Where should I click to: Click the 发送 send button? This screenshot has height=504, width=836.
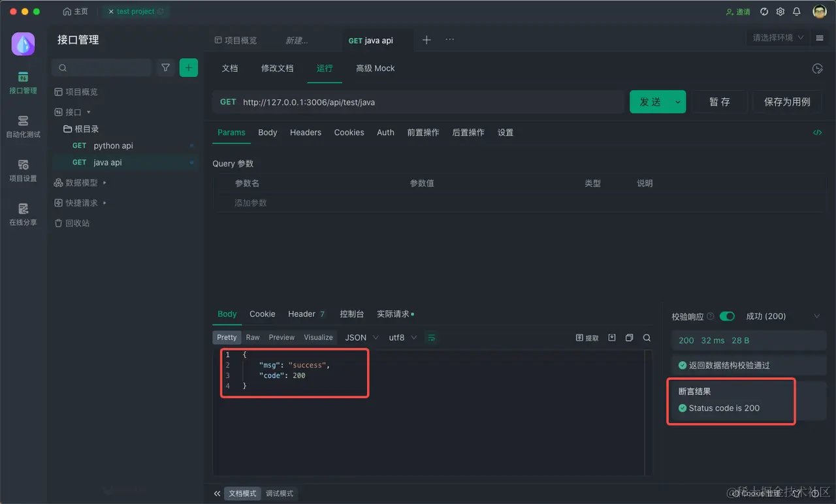click(x=650, y=102)
